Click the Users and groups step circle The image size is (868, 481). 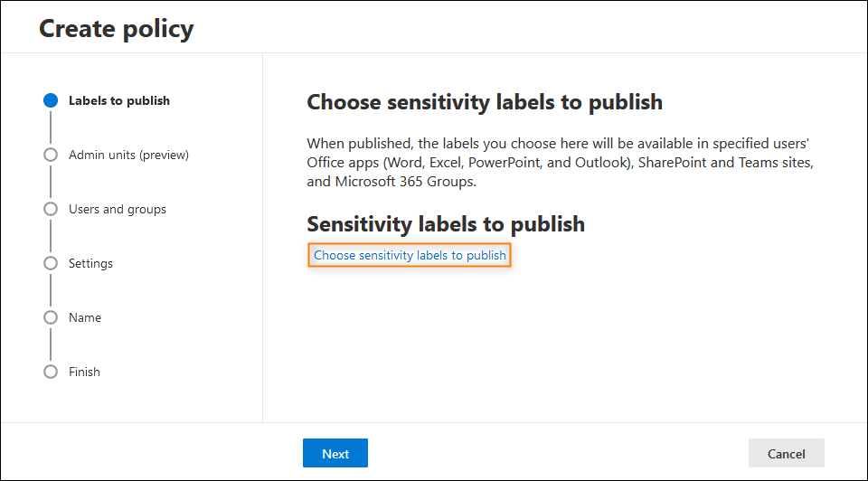pyautogui.click(x=51, y=209)
